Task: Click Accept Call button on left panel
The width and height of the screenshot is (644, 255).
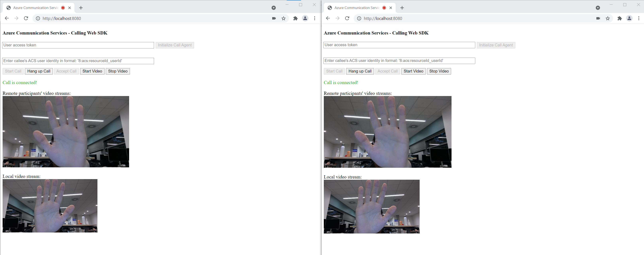Action: tap(66, 71)
